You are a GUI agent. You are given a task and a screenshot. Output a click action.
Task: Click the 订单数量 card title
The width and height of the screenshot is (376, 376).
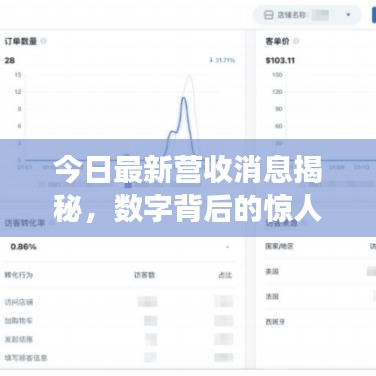[x=21, y=41]
